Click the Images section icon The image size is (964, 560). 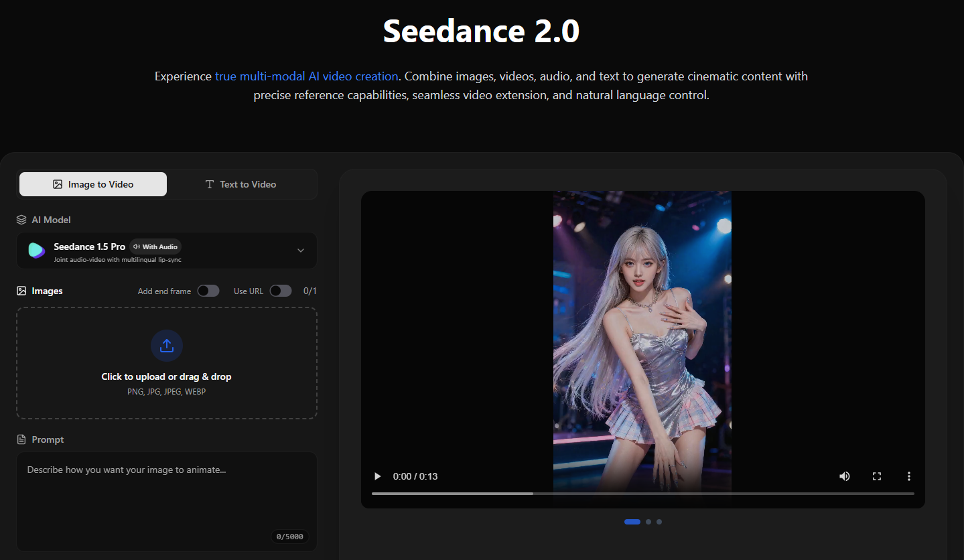pyautogui.click(x=21, y=291)
